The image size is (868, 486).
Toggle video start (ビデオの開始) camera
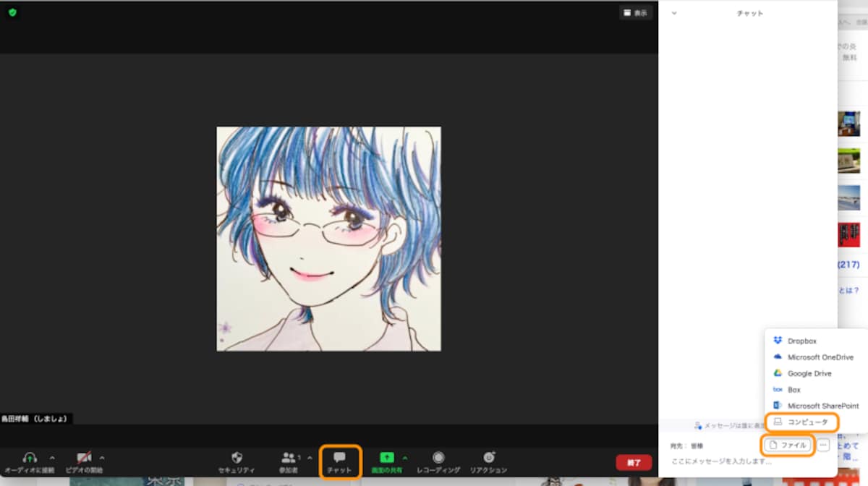click(x=85, y=457)
